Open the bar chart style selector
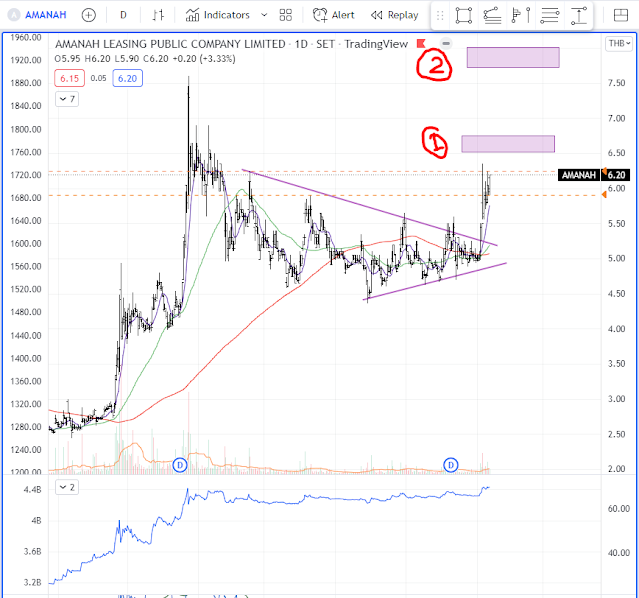 click(x=158, y=15)
